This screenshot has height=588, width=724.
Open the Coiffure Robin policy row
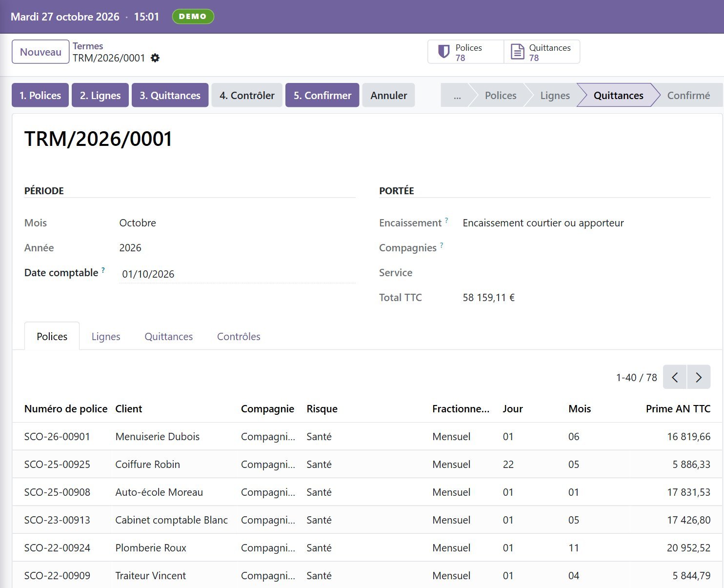[367, 464]
